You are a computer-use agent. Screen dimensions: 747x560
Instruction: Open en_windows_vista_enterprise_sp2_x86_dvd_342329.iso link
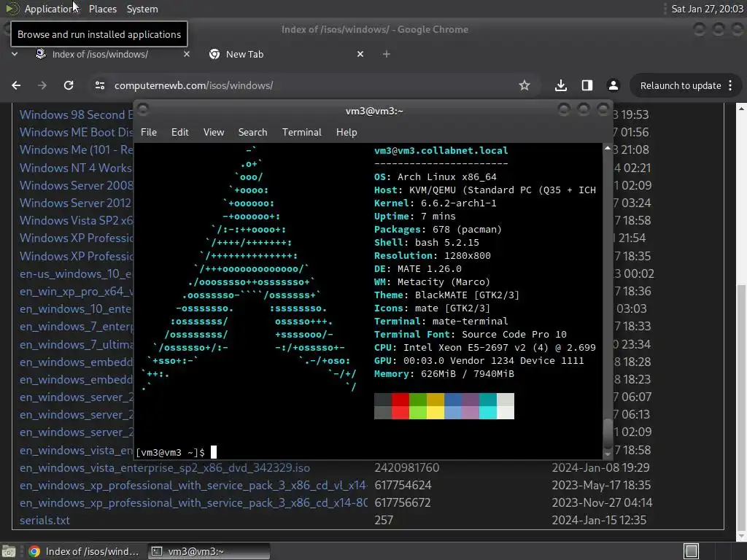[165, 468]
